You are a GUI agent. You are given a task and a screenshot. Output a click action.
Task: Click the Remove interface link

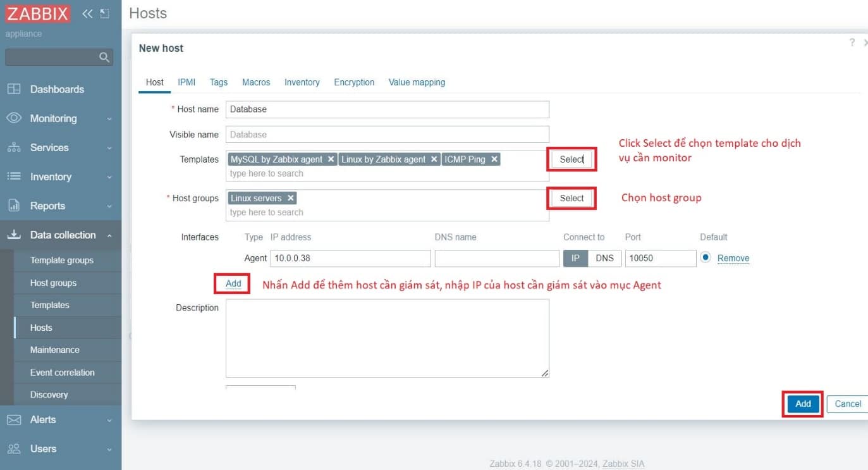point(733,258)
